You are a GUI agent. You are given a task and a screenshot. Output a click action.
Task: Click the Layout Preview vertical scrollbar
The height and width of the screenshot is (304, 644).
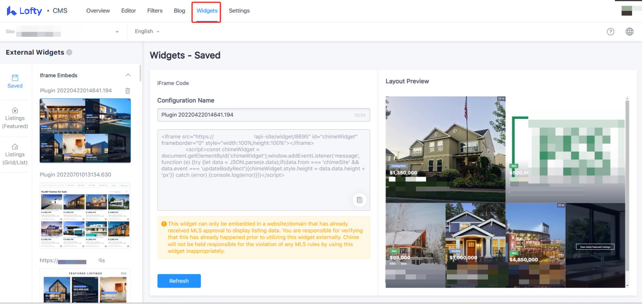click(627, 186)
